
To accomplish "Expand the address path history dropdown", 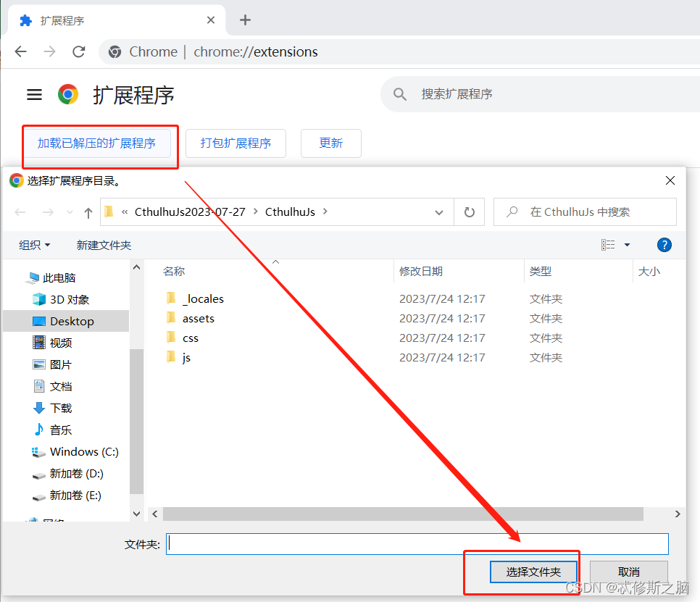I will tap(439, 212).
